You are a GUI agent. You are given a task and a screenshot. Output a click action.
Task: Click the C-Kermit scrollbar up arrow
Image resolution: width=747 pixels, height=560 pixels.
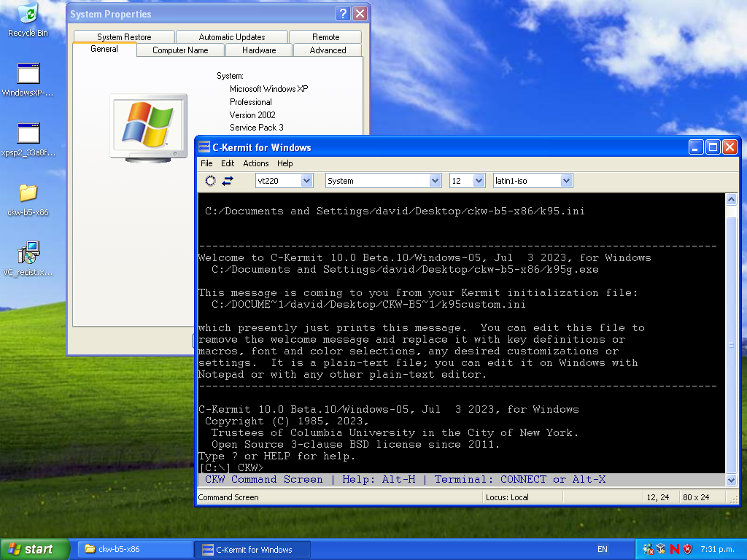(731, 200)
